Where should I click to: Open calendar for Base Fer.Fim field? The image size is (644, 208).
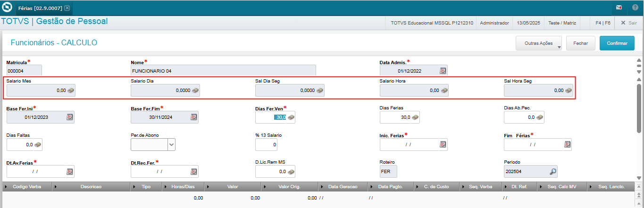click(x=194, y=117)
